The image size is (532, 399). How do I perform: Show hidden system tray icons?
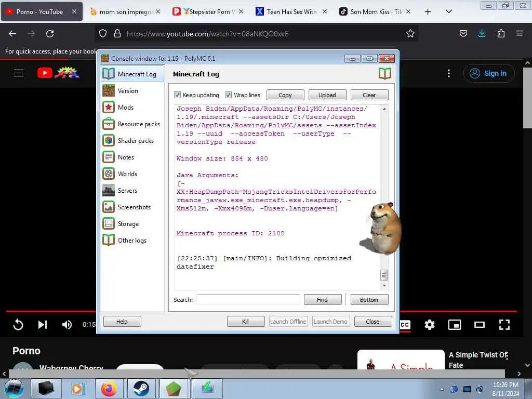click(x=442, y=390)
